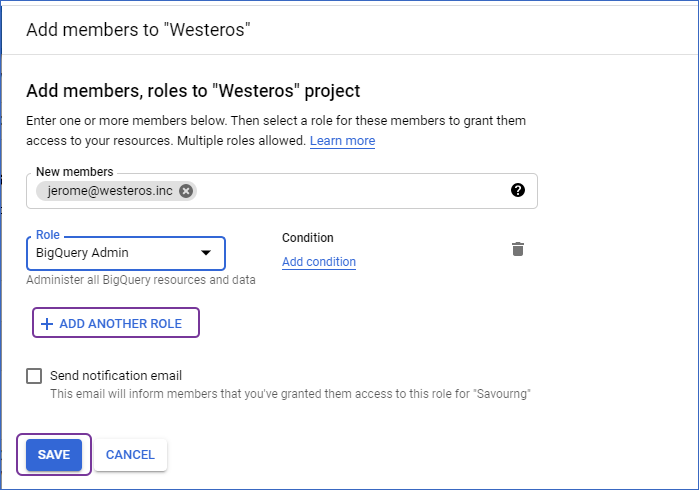The image size is (699, 490).
Task: Click the Role field label
Action: click(x=48, y=235)
